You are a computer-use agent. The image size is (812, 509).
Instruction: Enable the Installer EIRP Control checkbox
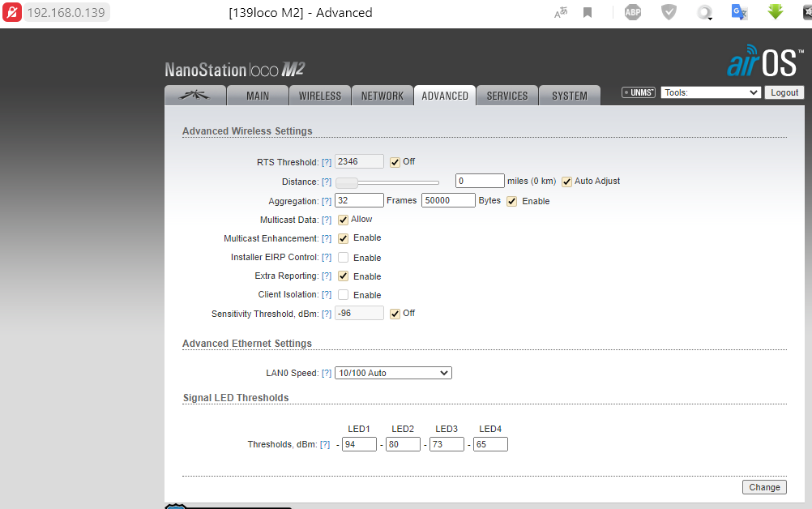[x=344, y=258]
